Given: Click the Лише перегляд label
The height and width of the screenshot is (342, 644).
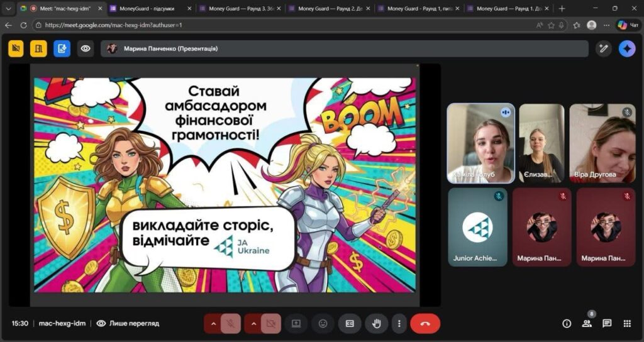Looking at the screenshot, I should pos(133,323).
